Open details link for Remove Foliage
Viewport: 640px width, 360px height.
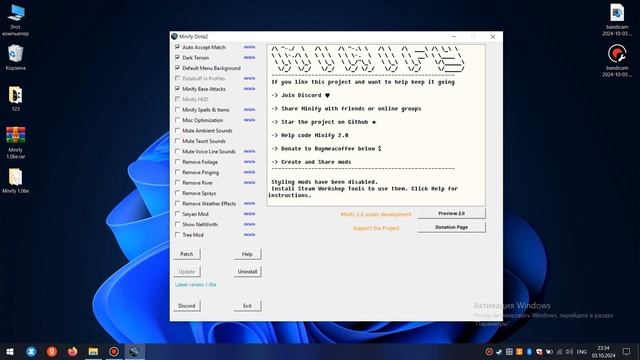point(249,162)
